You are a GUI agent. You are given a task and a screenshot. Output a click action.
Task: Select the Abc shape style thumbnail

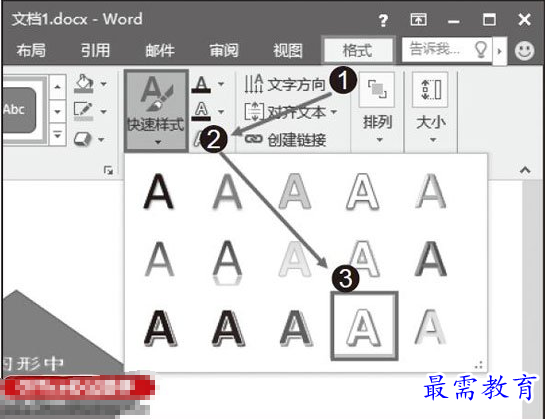pos(19,110)
